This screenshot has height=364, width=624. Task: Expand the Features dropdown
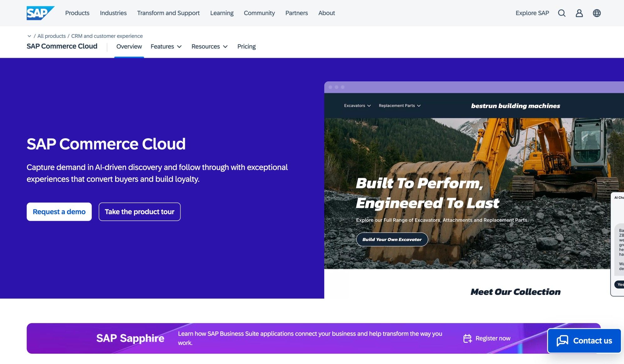coord(166,46)
